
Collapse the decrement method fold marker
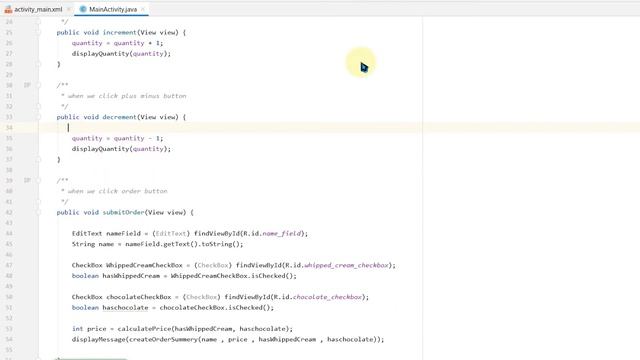click(x=38, y=117)
